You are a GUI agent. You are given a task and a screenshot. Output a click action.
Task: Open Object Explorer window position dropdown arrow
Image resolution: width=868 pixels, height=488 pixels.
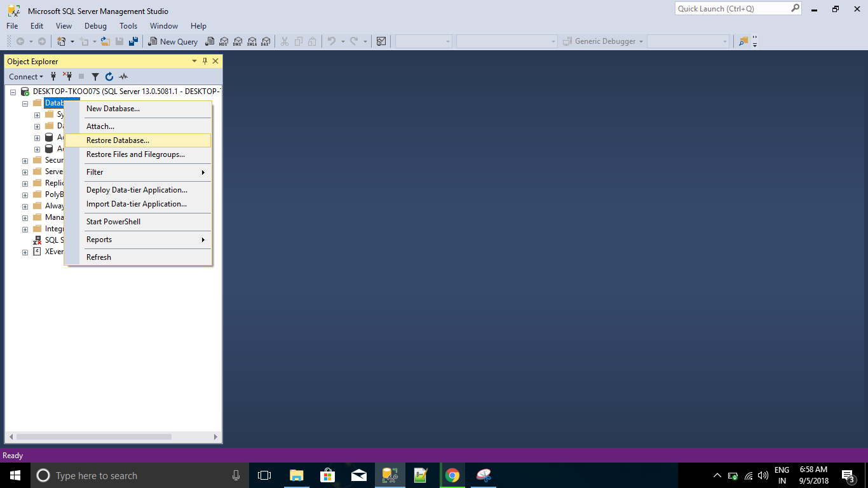coord(194,61)
